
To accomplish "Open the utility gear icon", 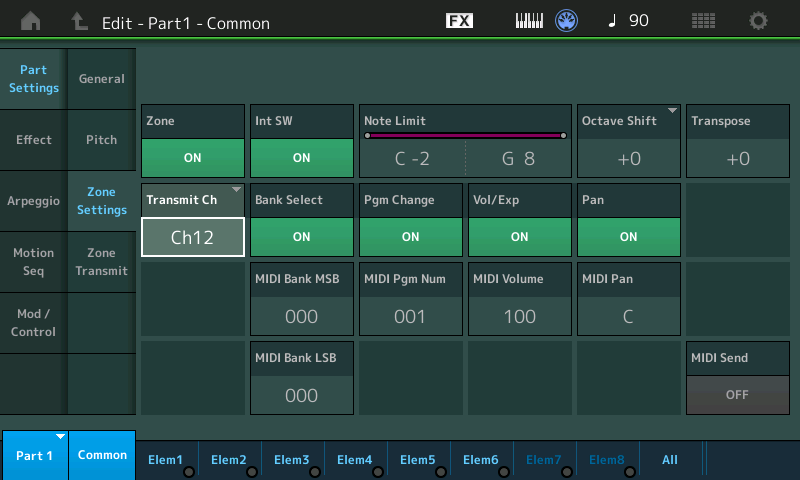I will click(x=759, y=21).
